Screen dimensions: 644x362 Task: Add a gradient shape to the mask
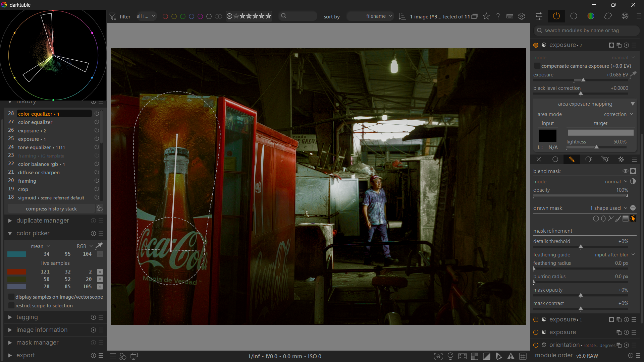626,219
